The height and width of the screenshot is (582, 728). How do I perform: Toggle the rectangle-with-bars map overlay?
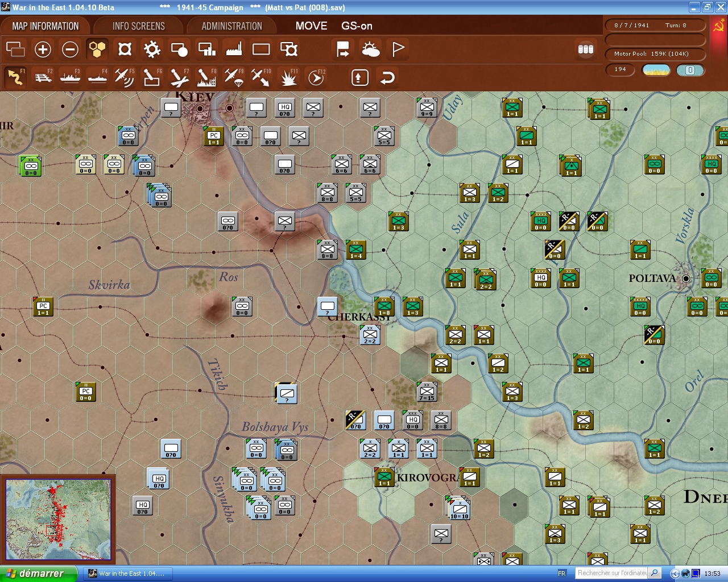point(206,49)
